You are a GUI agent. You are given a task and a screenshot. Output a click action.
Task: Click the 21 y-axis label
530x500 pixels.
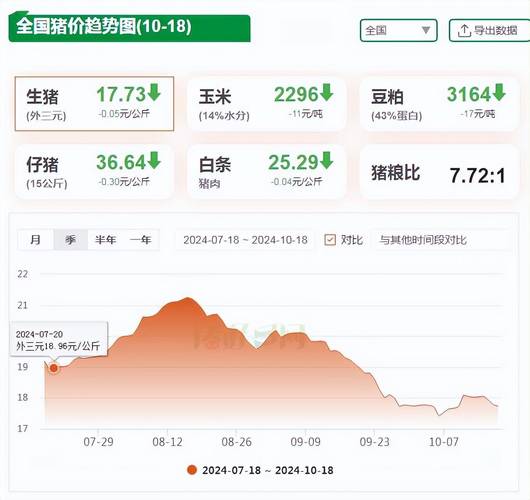point(23,305)
